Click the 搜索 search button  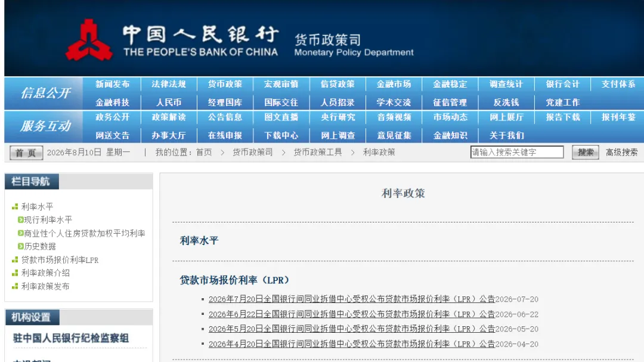586,153
